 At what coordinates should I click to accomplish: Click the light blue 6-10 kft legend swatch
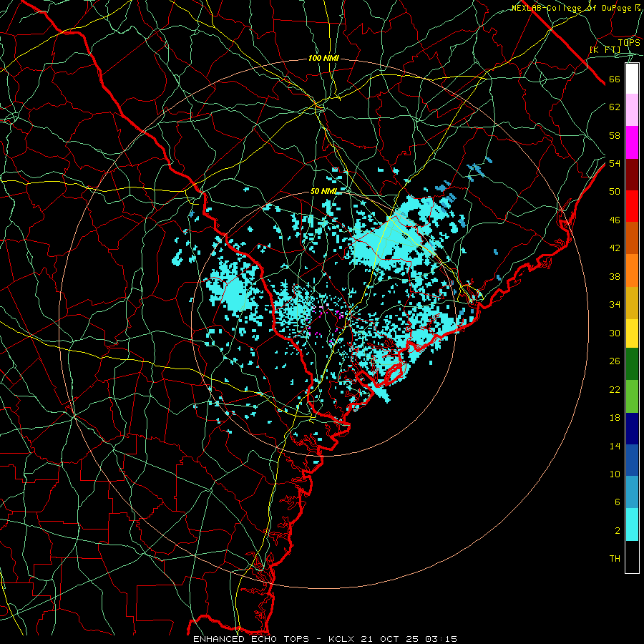pos(632,492)
